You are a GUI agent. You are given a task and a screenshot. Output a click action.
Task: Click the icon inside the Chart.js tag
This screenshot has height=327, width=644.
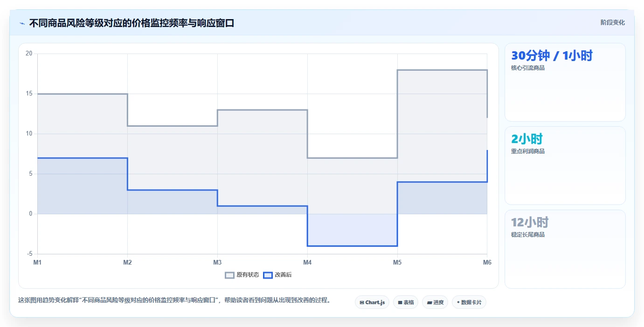[x=362, y=303]
